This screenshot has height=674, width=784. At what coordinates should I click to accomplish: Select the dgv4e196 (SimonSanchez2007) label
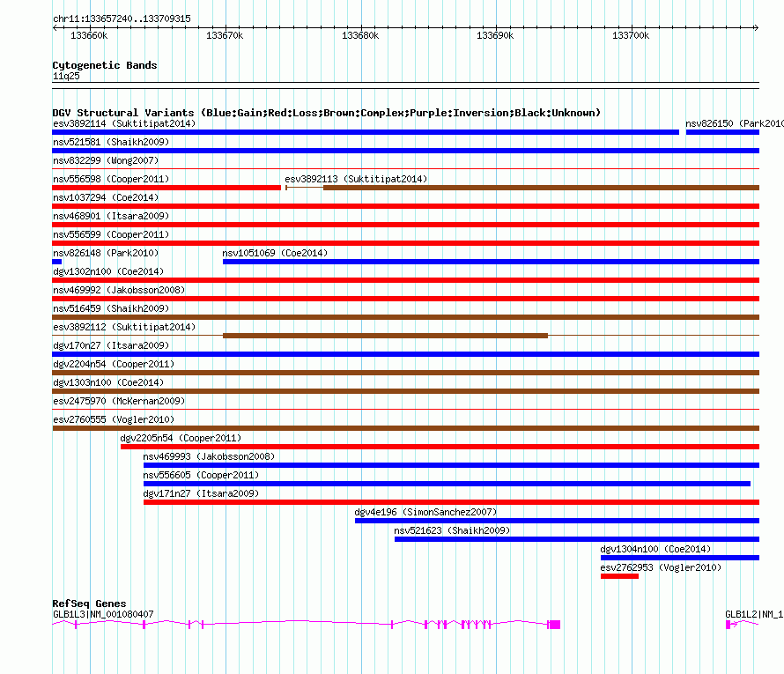click(425, 512)
